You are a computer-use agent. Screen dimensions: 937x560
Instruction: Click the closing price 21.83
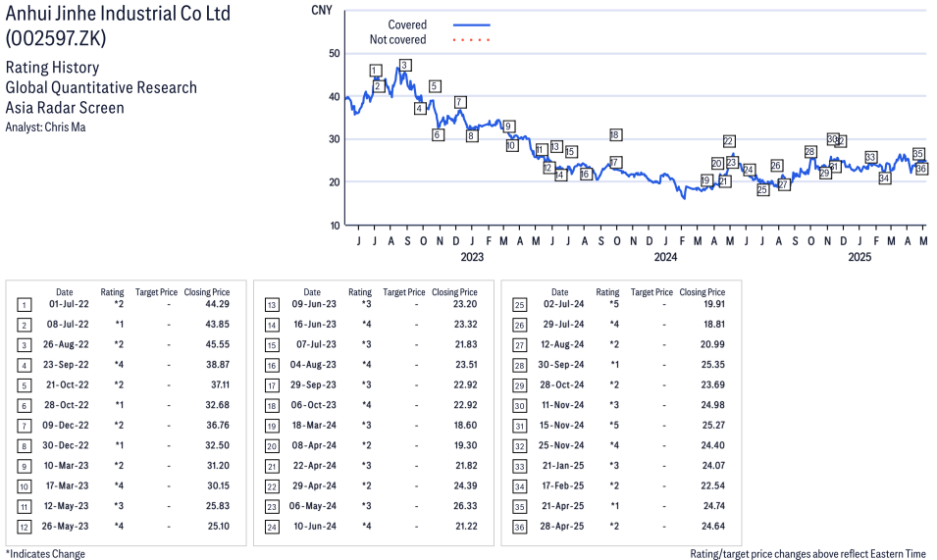tap(465, 344)
